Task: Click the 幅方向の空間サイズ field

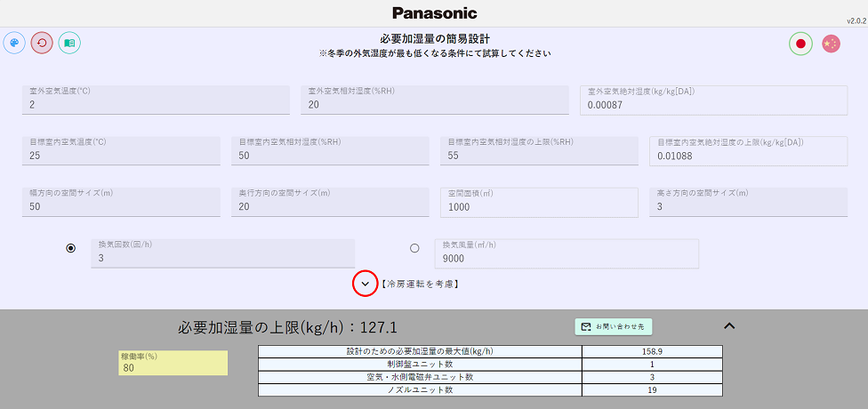Action: click(x=121, y=206)
